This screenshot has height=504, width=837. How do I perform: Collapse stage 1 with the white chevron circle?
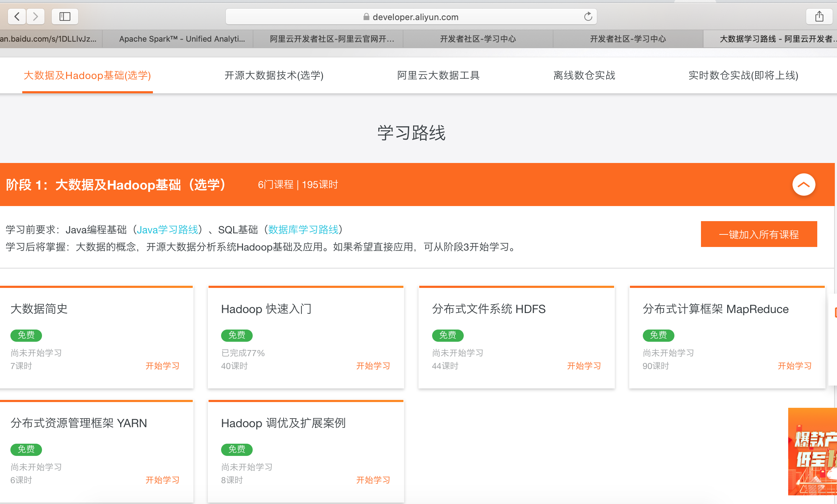pos(804,185)
